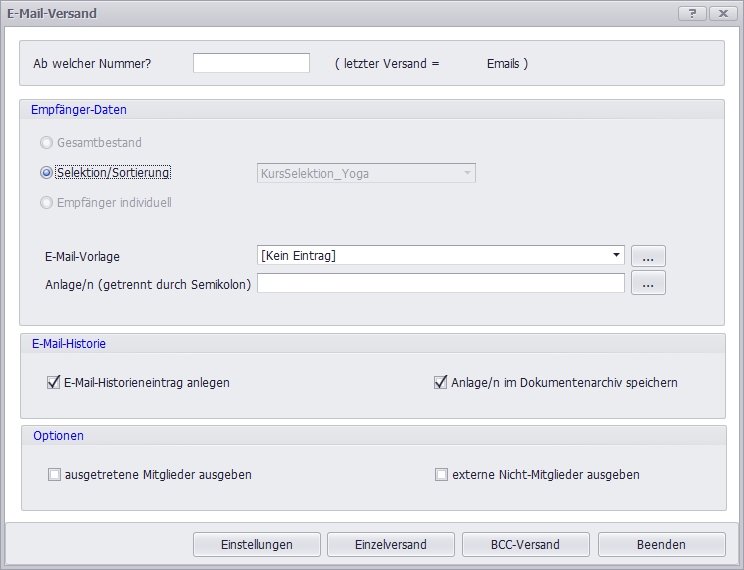Toggle E-Mail-Historieneintrag anlegen checkbox
This screenshot has width=744, height=570.
(54, 382)
